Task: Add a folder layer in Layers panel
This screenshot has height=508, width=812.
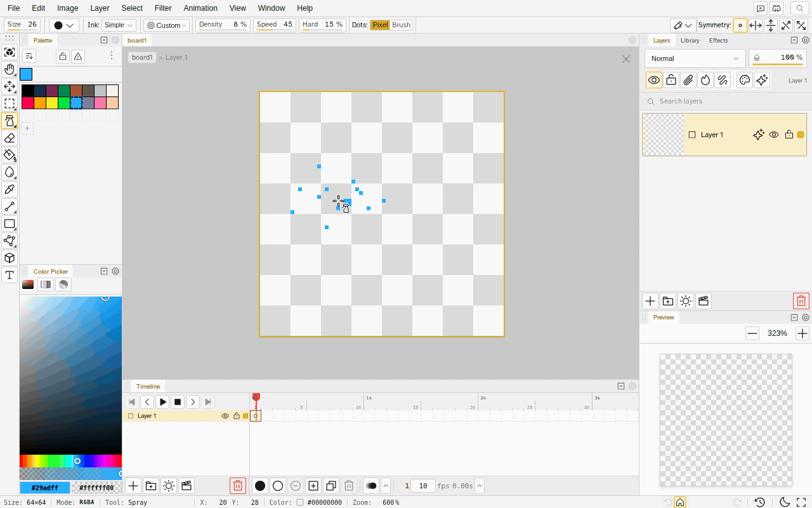Action: pyautogui.click(x=668, y=301)
